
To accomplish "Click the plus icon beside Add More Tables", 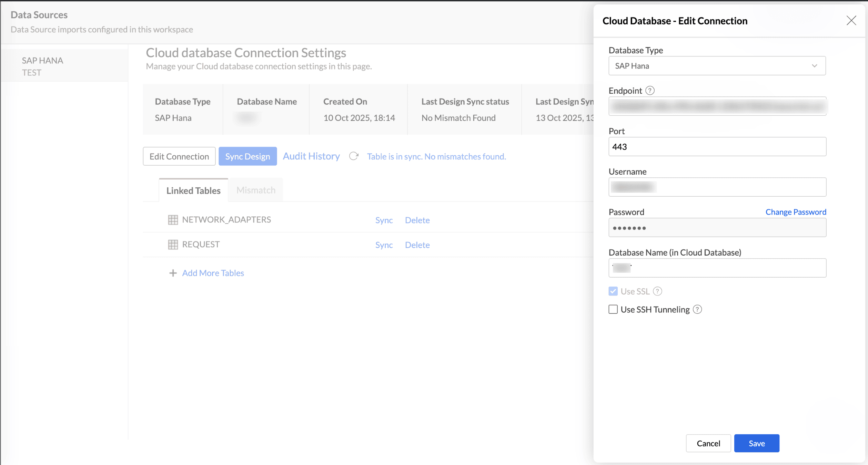I will 173,273.
